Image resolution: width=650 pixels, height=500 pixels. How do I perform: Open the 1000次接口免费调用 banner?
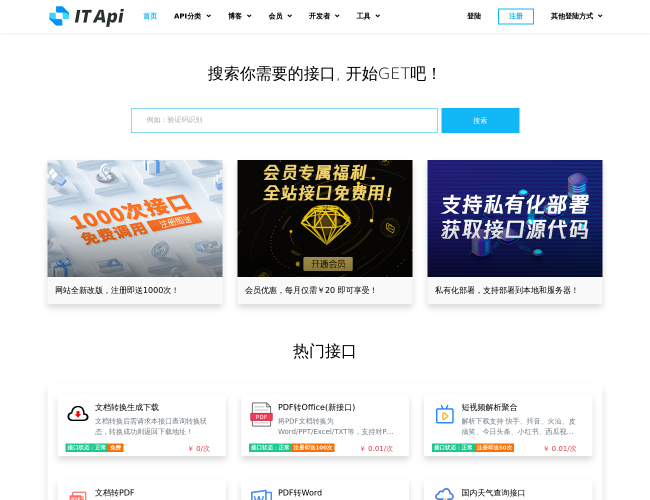pos(135,218)
